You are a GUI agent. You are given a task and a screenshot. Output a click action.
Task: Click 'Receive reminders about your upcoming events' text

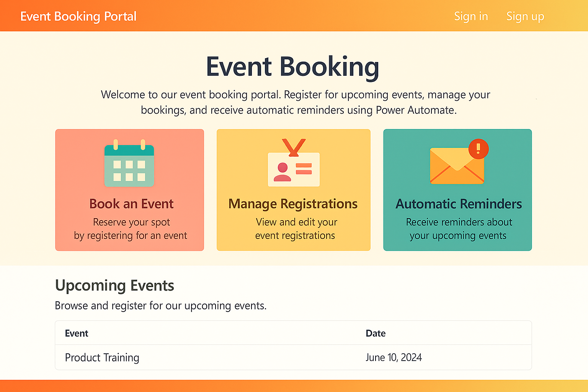[459, 229]
